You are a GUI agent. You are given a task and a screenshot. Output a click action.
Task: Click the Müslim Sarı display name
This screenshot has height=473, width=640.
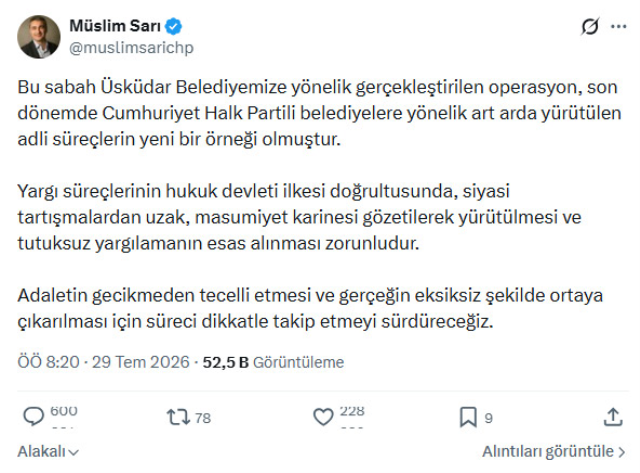pos(115,26)
